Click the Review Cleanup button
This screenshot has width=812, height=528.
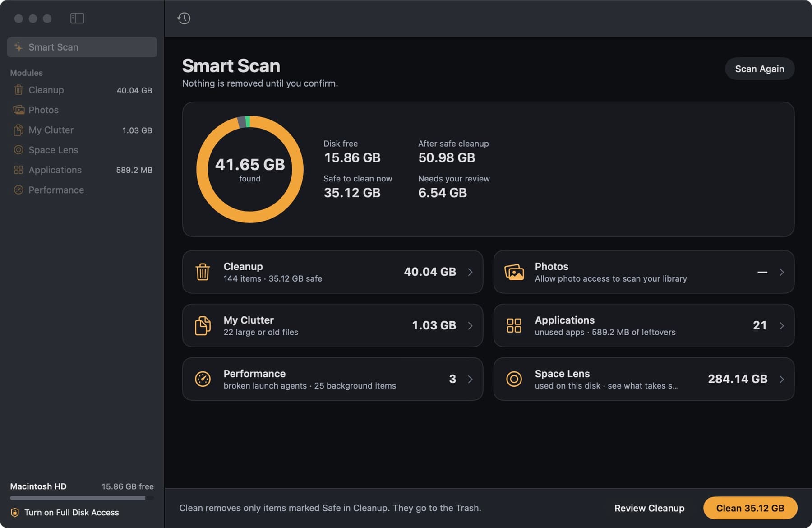point(649,508)
